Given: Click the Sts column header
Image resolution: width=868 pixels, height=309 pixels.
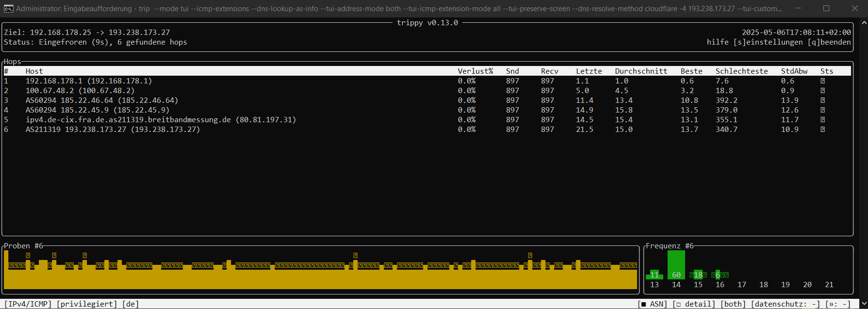Looking at the screenshot, I should click(827, 71).
